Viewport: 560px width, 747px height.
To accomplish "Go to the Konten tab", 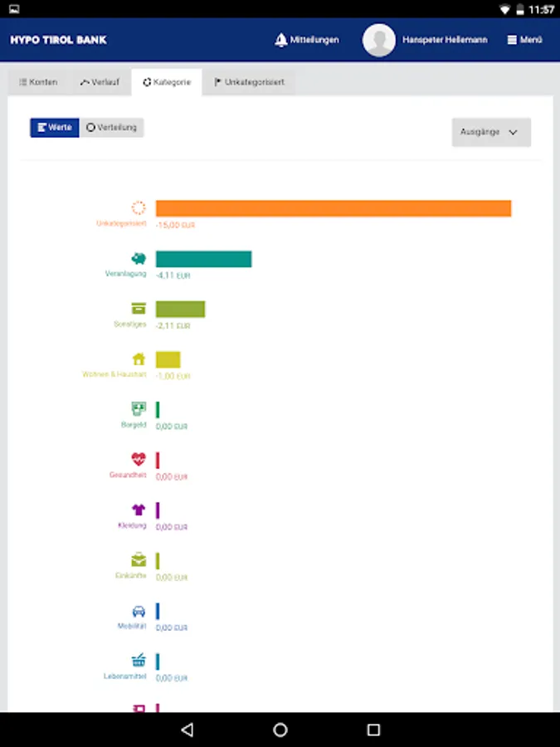I will click(x=38, y=82).
